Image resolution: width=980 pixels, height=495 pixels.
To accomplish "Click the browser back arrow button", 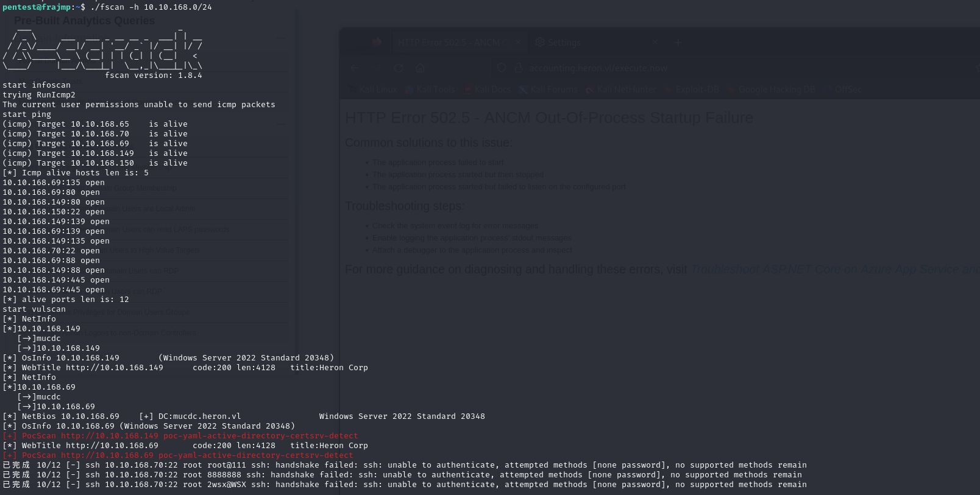I will (x=355, y=68).
